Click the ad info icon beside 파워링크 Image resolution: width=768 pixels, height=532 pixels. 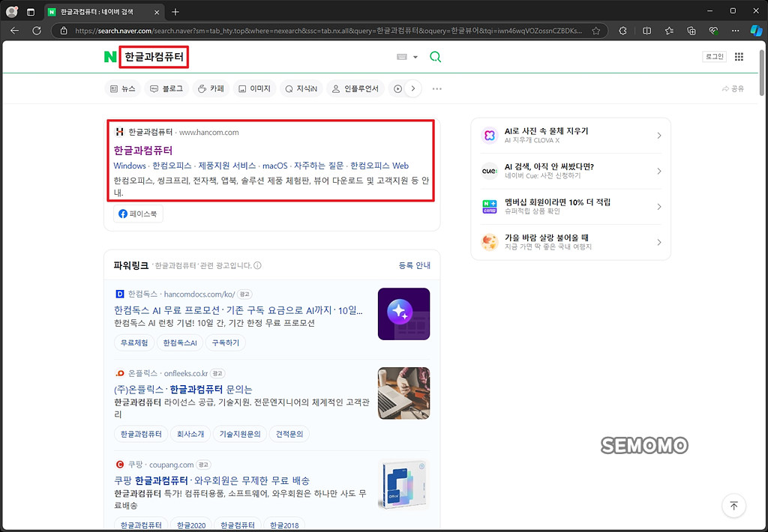(258, 265)
